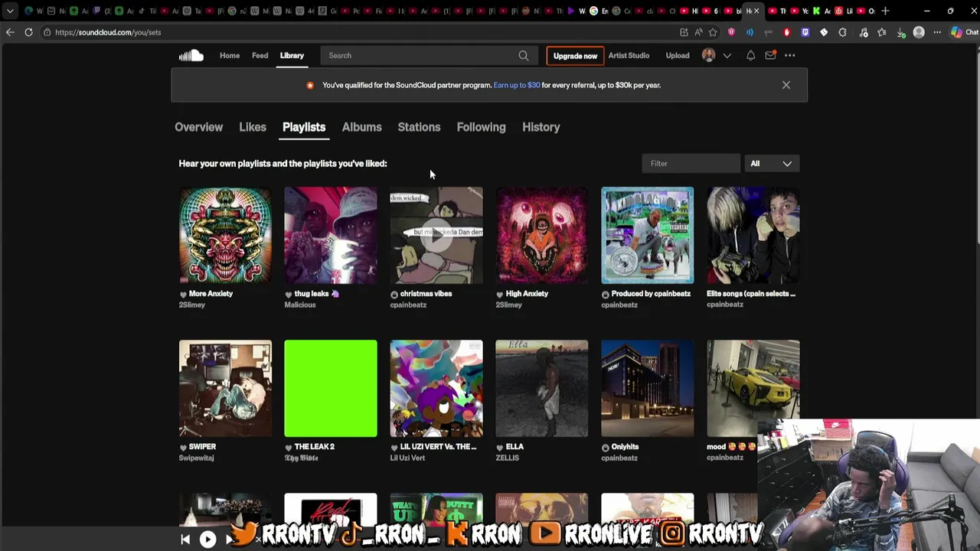Open the 2Slimey artist link under More Anxiety
The width and height of the screenshot is (980, 551).
click(x=192, y=305)
